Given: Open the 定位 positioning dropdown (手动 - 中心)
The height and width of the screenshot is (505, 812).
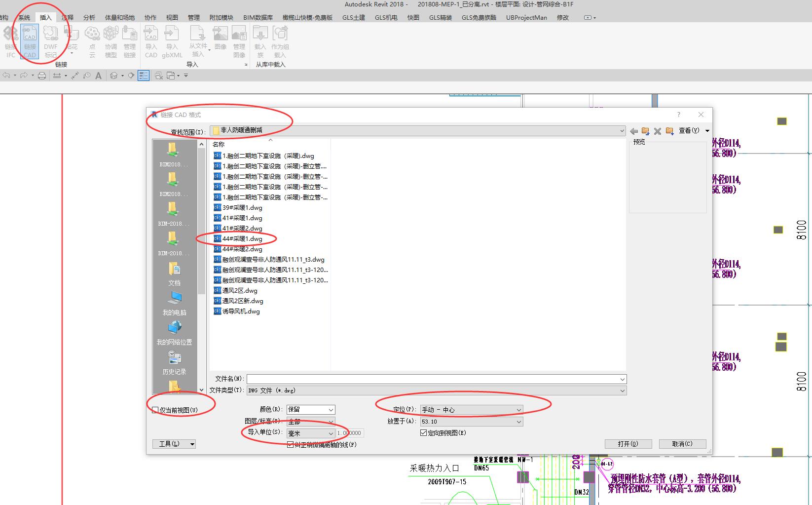Looking at the screenshot, I should 471,410.
